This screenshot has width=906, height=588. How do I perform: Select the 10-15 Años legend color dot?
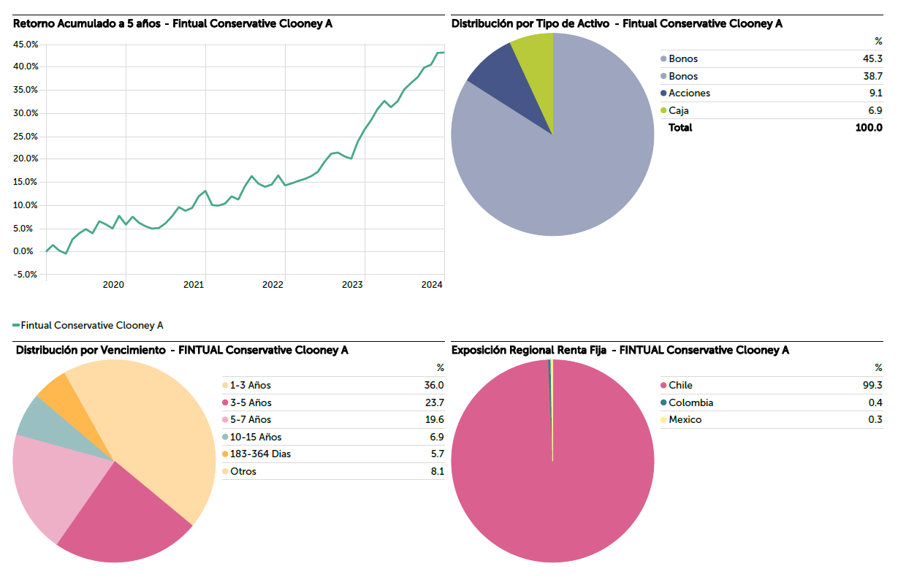click(225, 437)
